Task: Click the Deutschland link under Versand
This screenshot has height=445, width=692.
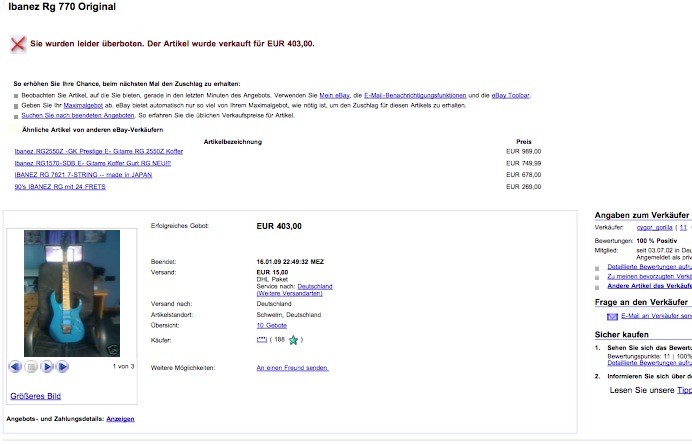Action: pos(315,287)
